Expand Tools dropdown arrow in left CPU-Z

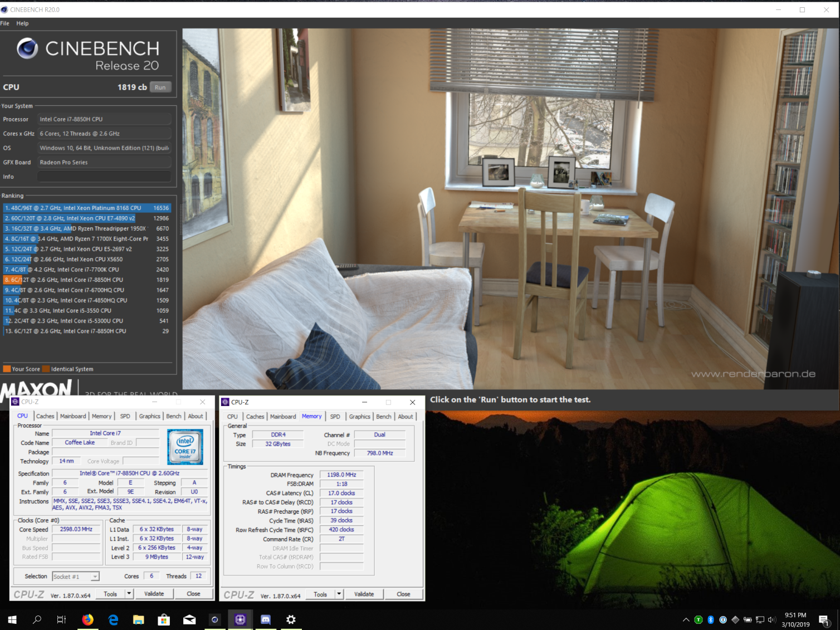129,594
